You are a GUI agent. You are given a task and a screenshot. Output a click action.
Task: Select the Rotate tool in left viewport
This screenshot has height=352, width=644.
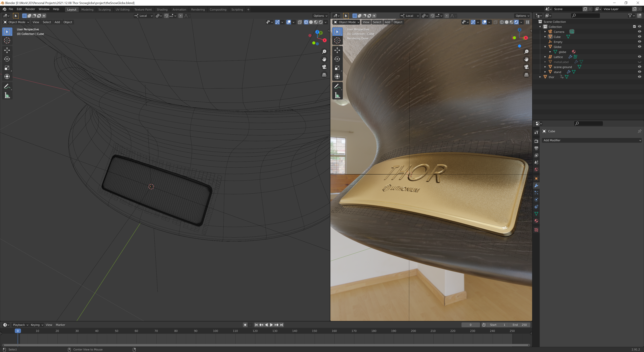click(x=7, y=59)
